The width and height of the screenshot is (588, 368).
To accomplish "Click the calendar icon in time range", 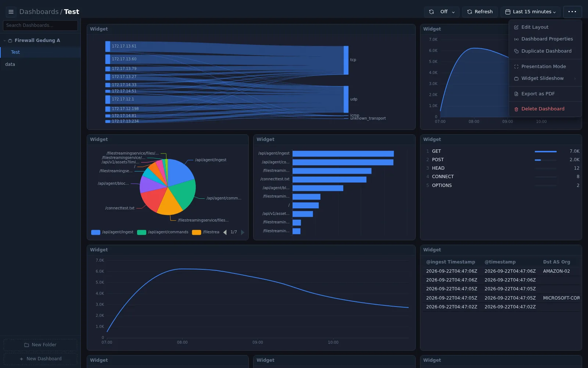I will [x=508, y=12].
